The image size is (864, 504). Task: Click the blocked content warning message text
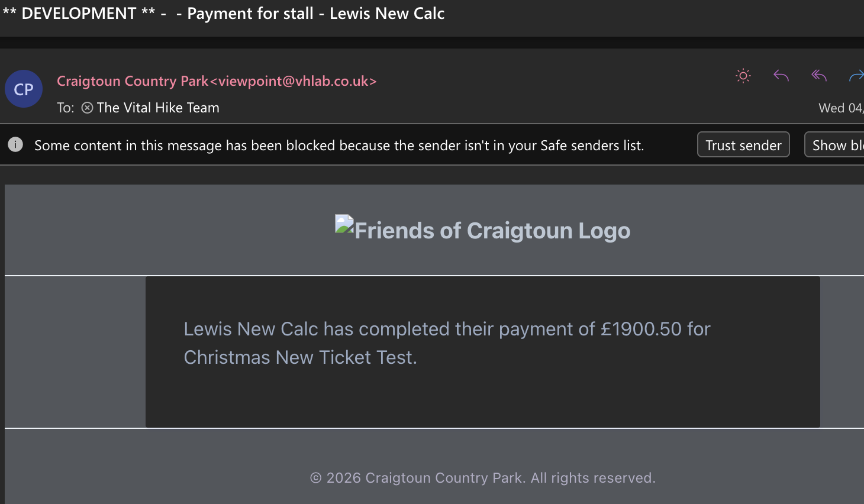[x=338, y=146]
